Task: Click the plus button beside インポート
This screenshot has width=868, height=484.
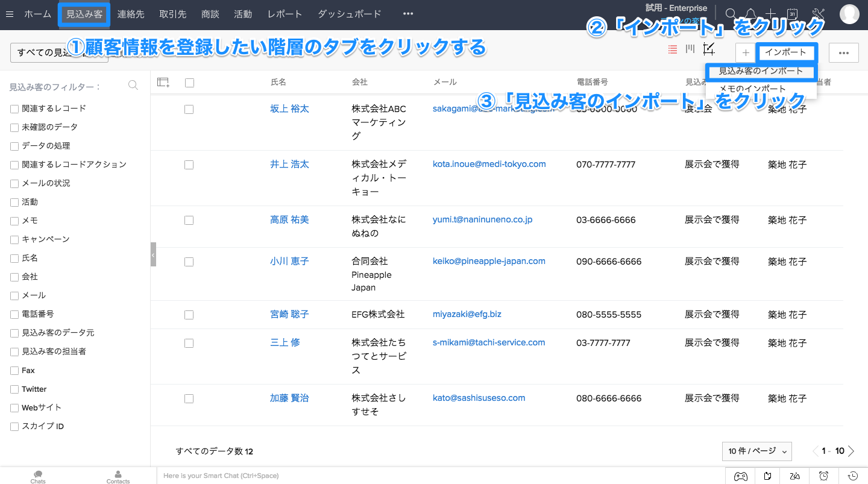Action: tap(746, 53)
